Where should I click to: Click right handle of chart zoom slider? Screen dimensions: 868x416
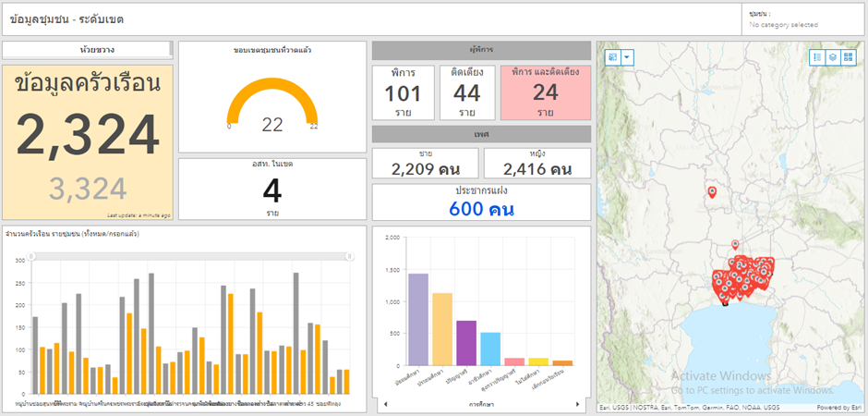tap(349, 256)
